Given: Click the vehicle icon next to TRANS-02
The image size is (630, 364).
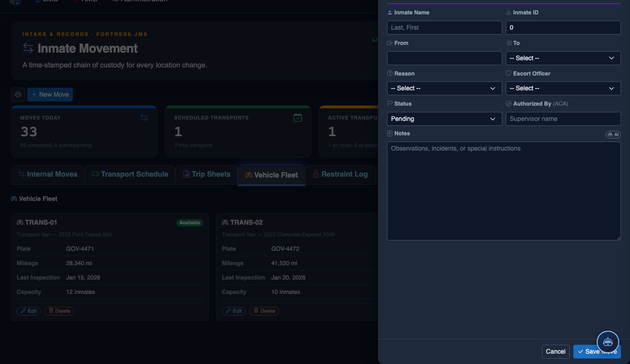Looking at the screenshot, I should tap(225, 222).
